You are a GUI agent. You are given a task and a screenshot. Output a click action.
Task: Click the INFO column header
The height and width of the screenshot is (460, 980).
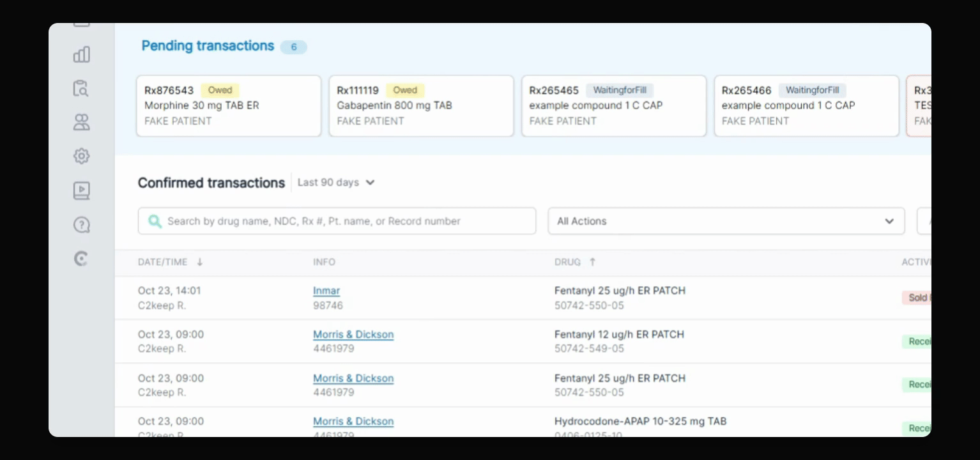point(324,262)
